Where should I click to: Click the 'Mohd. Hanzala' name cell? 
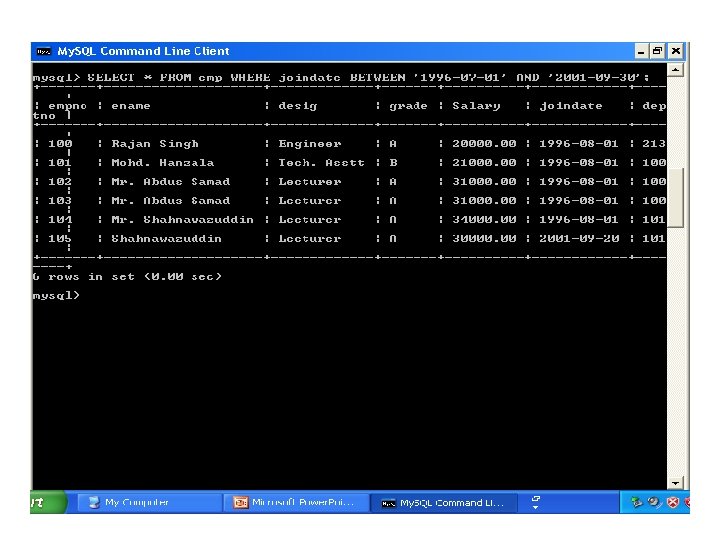click(163, 163)
